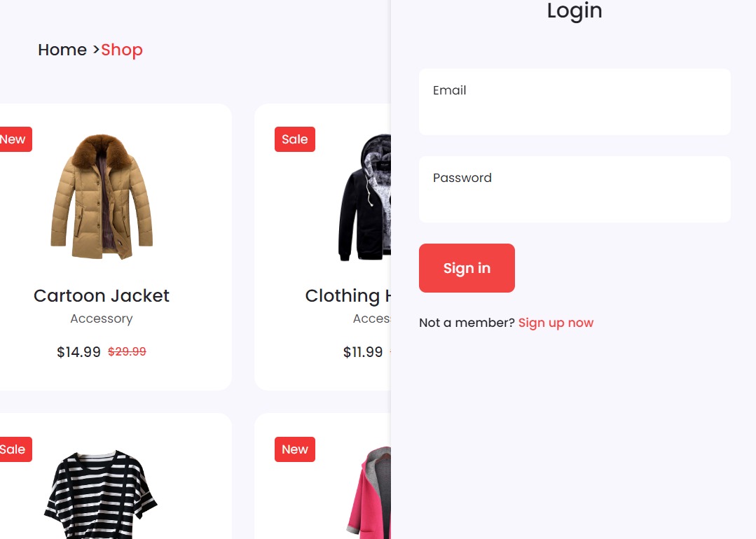Viewport: 756px width, 539px height.
Task: Click the Sale badge on hoodie card
Action: [294, 139]
